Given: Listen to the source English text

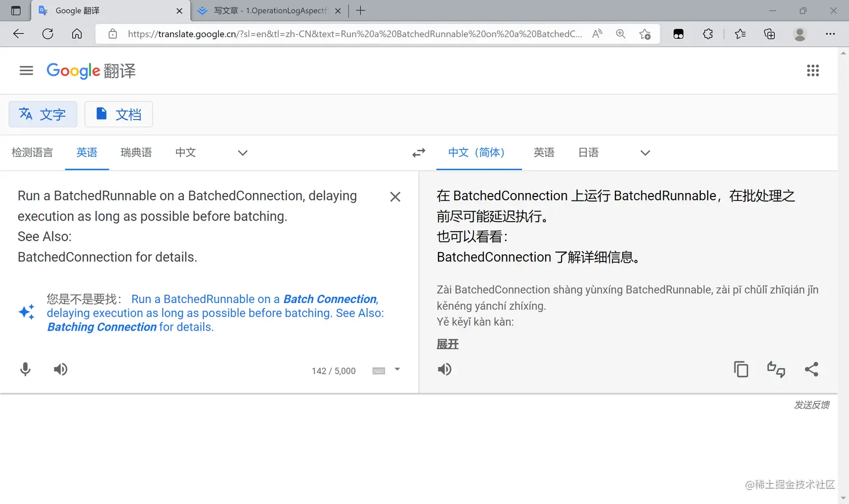Looking at the screenshot, I should 61,369.
